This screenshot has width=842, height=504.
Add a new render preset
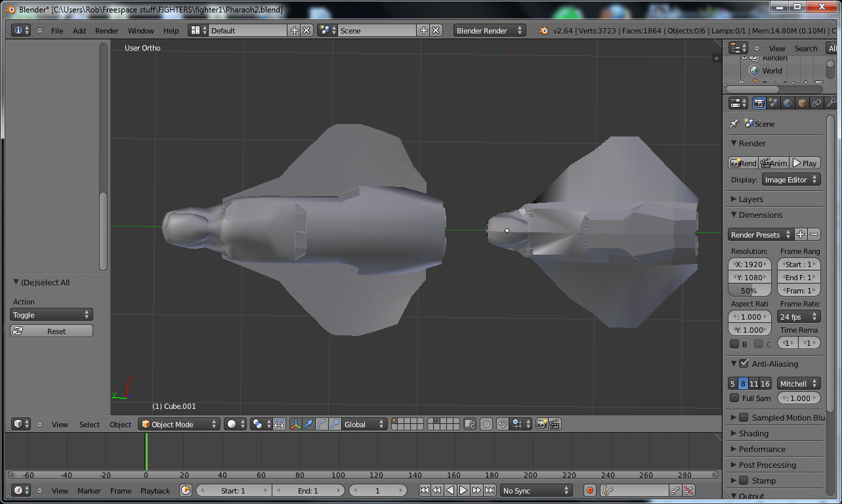point(801,234)
